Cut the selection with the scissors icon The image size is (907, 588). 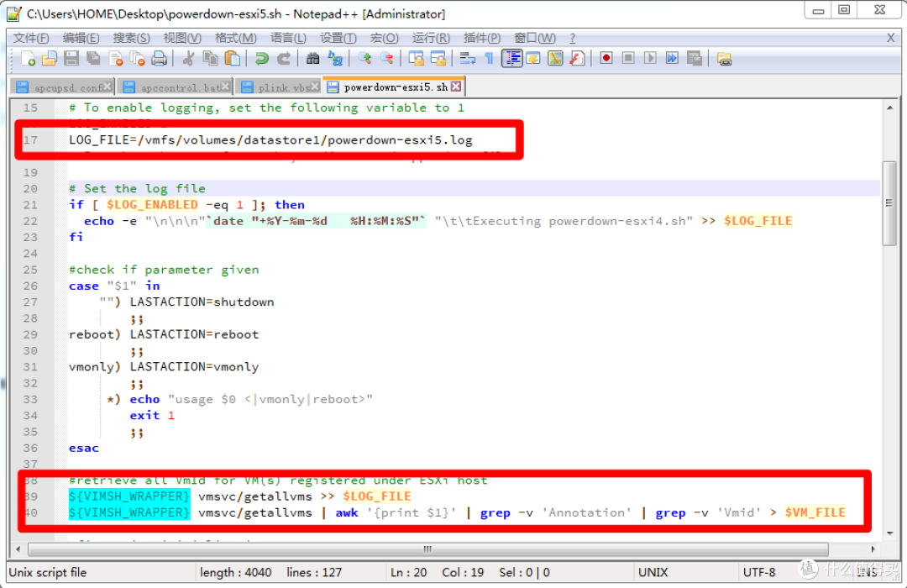(188, 58)
